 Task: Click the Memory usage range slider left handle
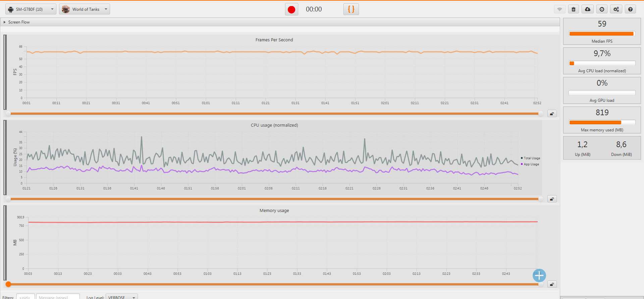coord(8,285)
